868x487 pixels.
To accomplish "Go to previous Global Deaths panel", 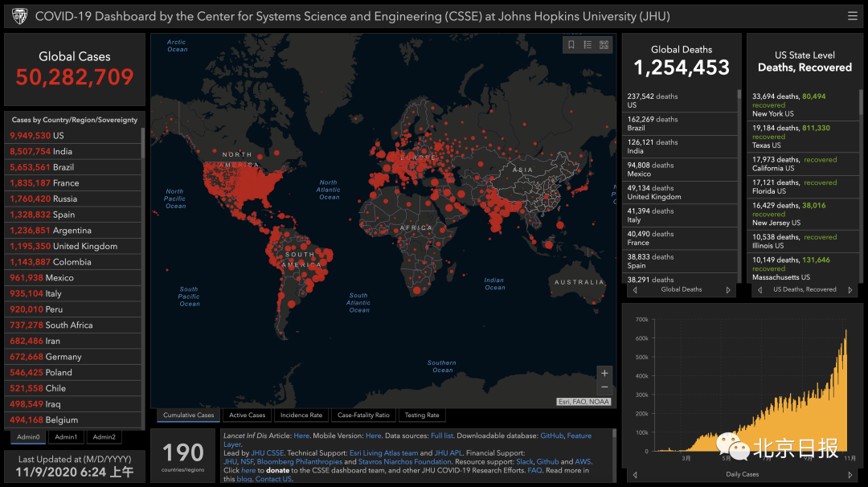I will click(x=635, y=290).
